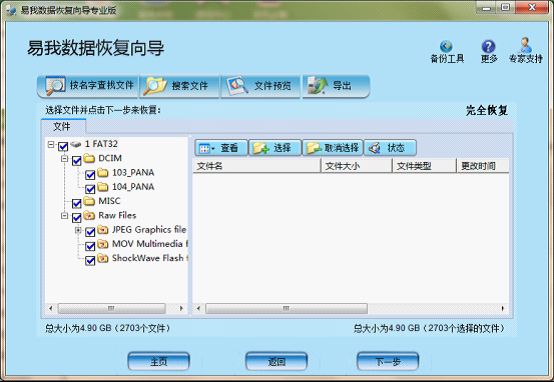Image resolution: width=554 pixels, height=382 pixels.
Task: Uncheck the MOV Multimedia checkbox
Action: [90, 246]
